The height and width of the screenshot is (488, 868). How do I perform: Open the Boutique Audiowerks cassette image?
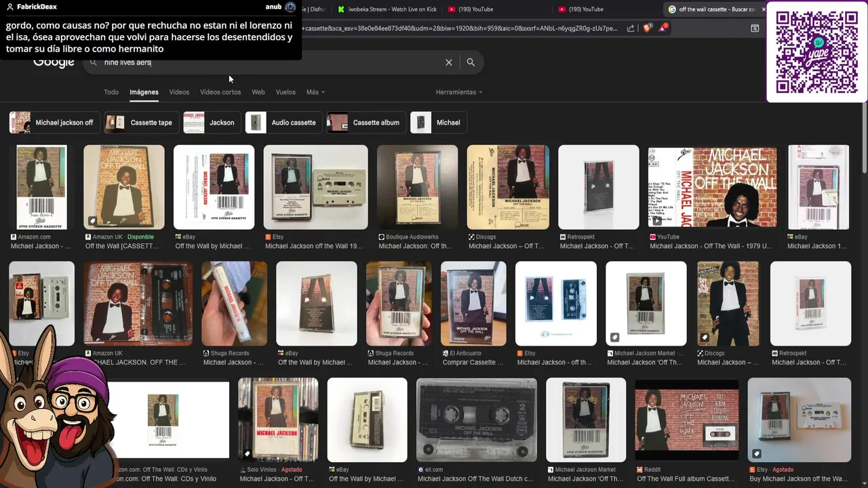coord(418,187)
